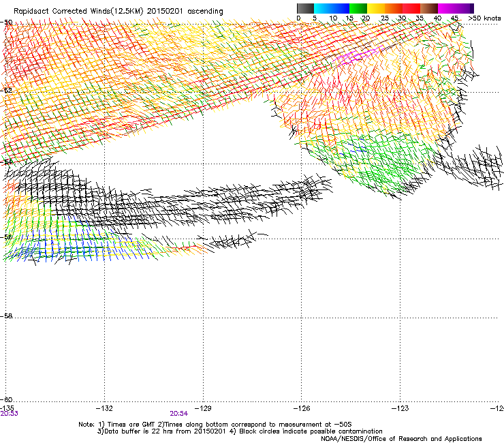Click the '-132' longitude axis label
This screenshot has height=443, width=504.
tap(104, 408)
